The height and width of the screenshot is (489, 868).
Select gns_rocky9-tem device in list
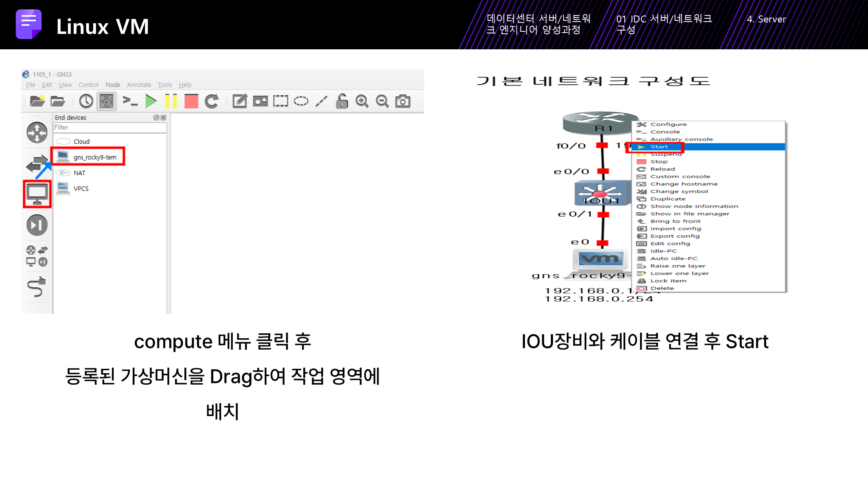tap(94, 157)
